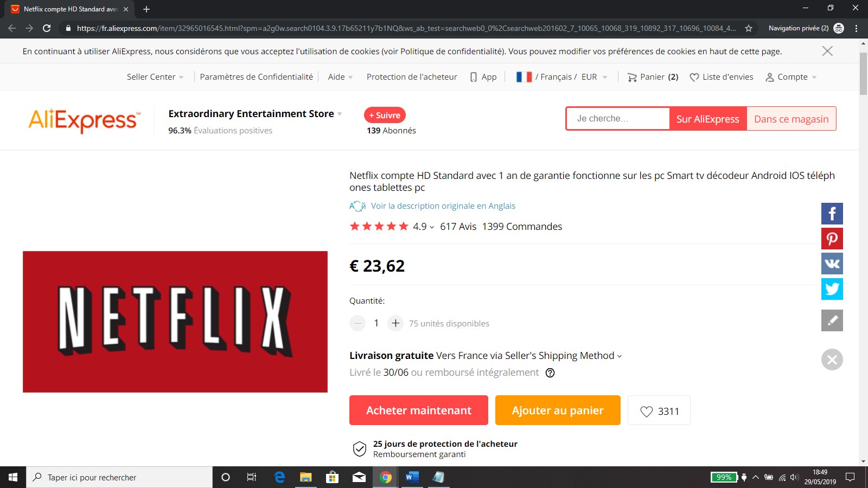This screenshot has width=868, height=488.
Task: Click the 96.3% Évaluations positives text
Action: click(x=220, y=131)
